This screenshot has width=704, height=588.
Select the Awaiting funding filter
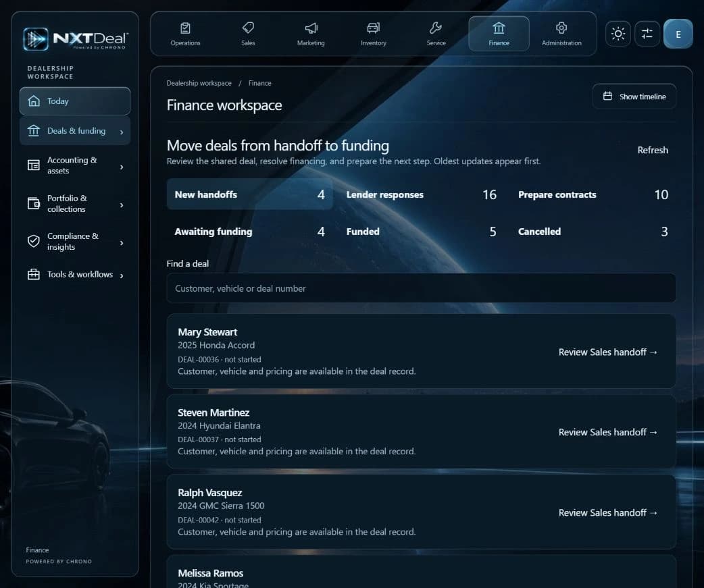249,232
